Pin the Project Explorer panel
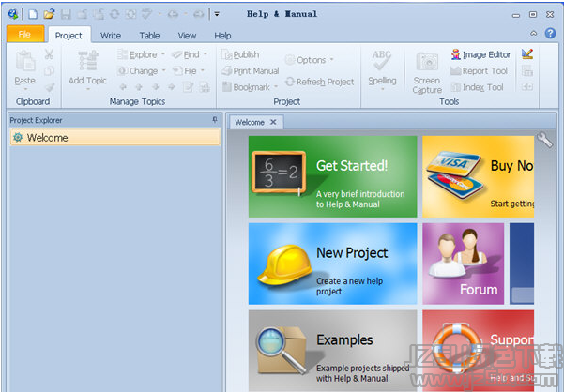Viewport: 564px width, 392px height. point(215,120)
